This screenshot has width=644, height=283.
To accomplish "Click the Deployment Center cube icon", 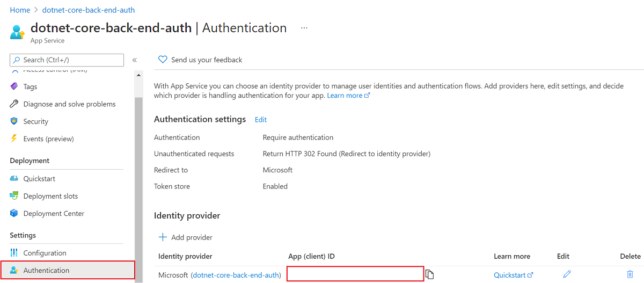I will click(14, 213).
